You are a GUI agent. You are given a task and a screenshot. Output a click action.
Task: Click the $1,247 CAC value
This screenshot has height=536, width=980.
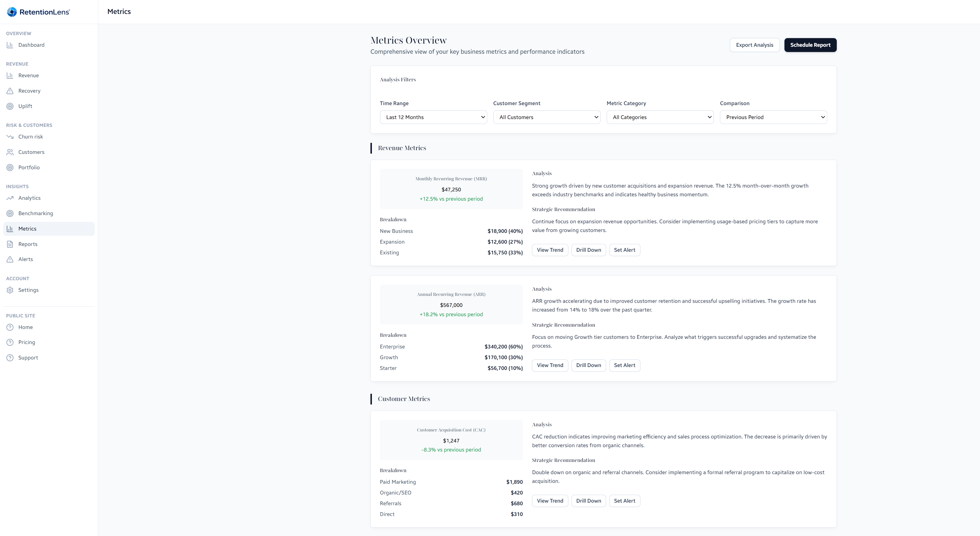point(451,441)
